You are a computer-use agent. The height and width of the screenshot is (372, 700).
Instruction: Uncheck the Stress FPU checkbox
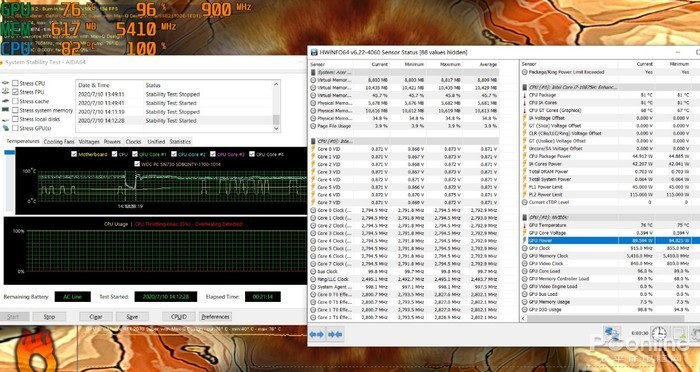15,92
